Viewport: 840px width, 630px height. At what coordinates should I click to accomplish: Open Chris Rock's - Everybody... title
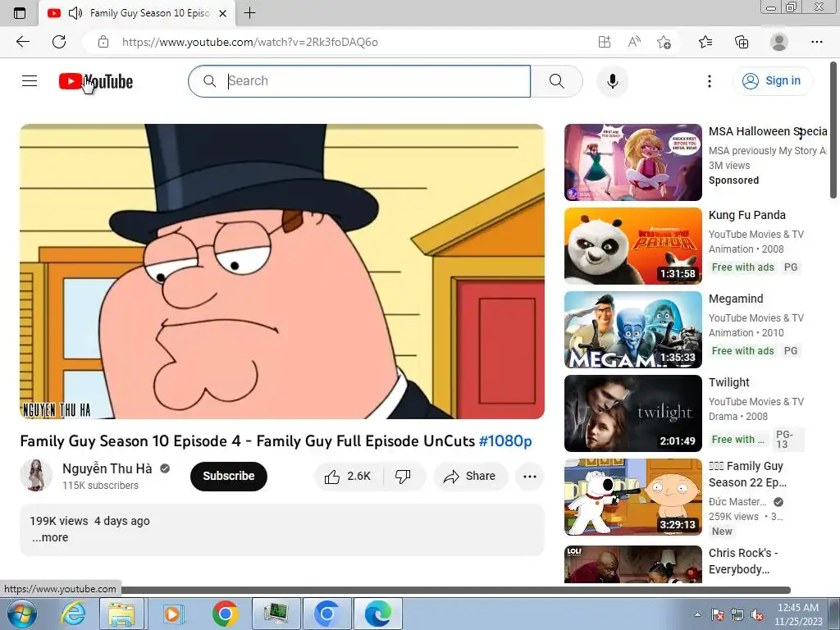743,561
